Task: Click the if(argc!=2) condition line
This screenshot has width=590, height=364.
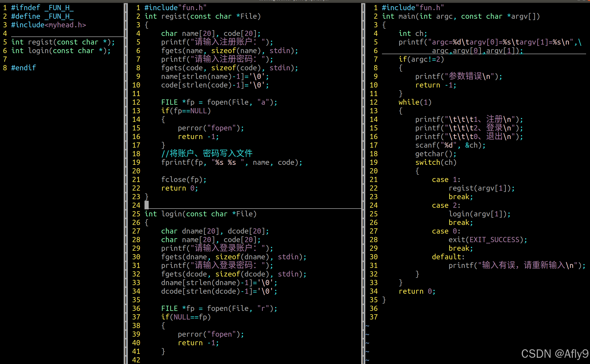Action: coord(421,59)
